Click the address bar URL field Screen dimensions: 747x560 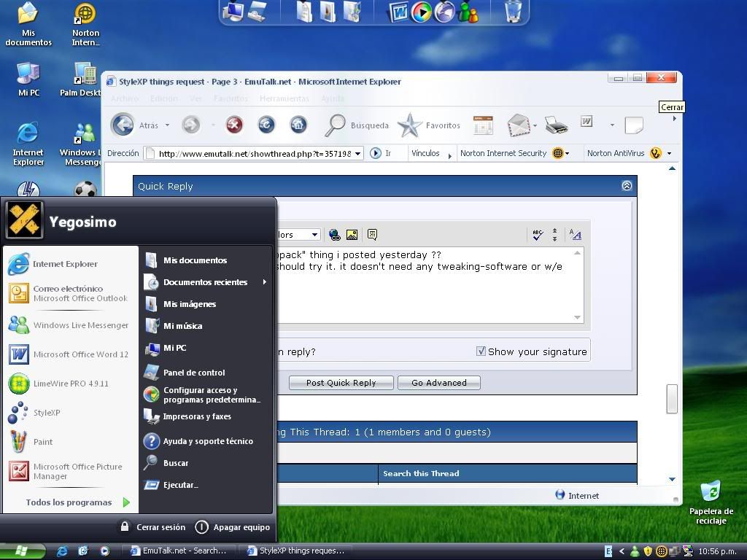[x=255, y=153]
